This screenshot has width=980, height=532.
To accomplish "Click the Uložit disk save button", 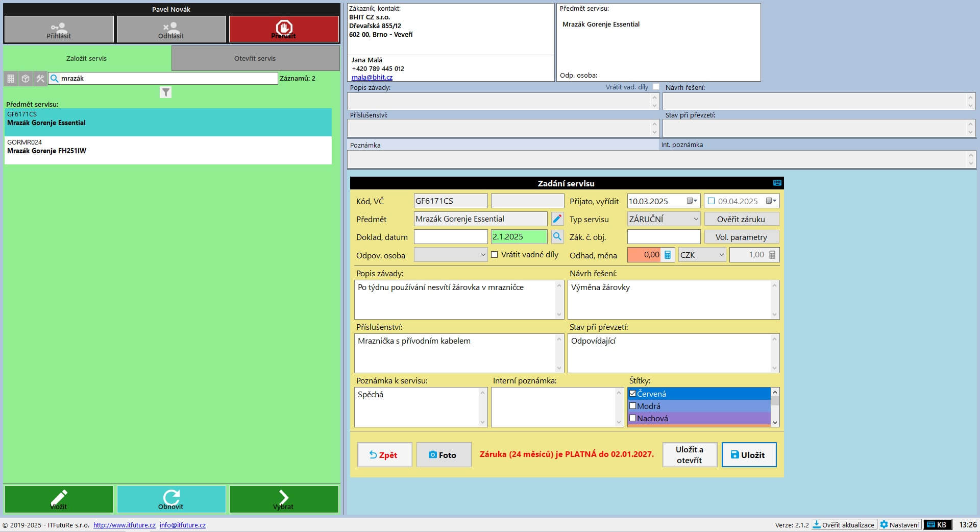I will click(x=749, y=454).
